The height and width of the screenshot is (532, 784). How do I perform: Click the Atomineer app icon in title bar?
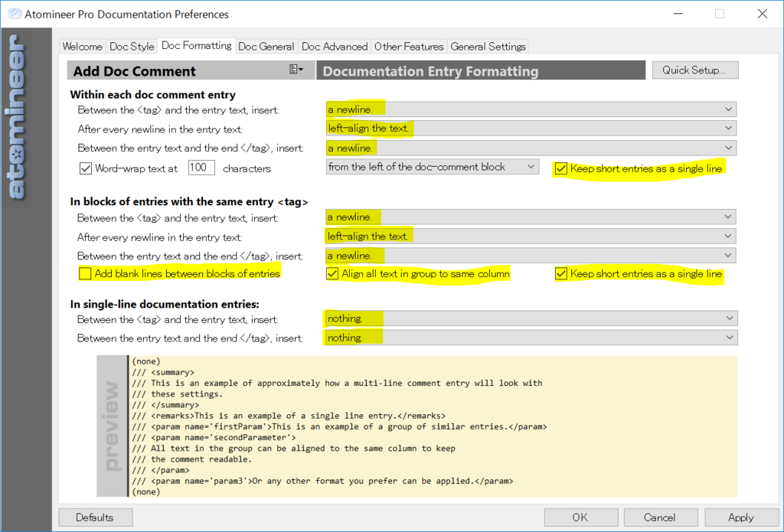click(x=14, y=14)
